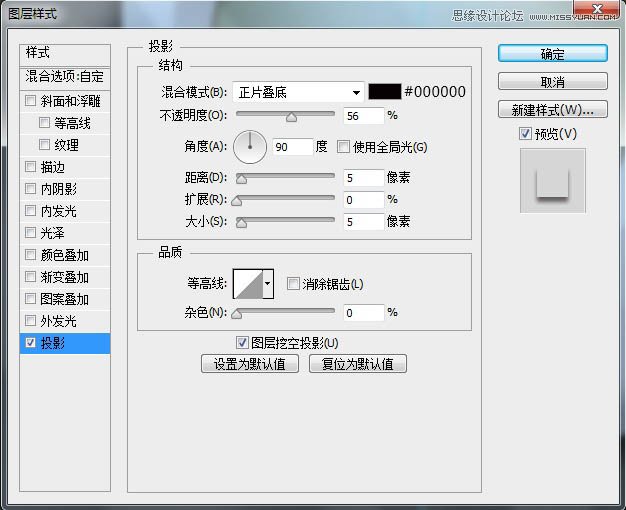Select 混合选项:自定 entry
The height and width of the screenshot is (510, 626).
[x=65, y=77]
